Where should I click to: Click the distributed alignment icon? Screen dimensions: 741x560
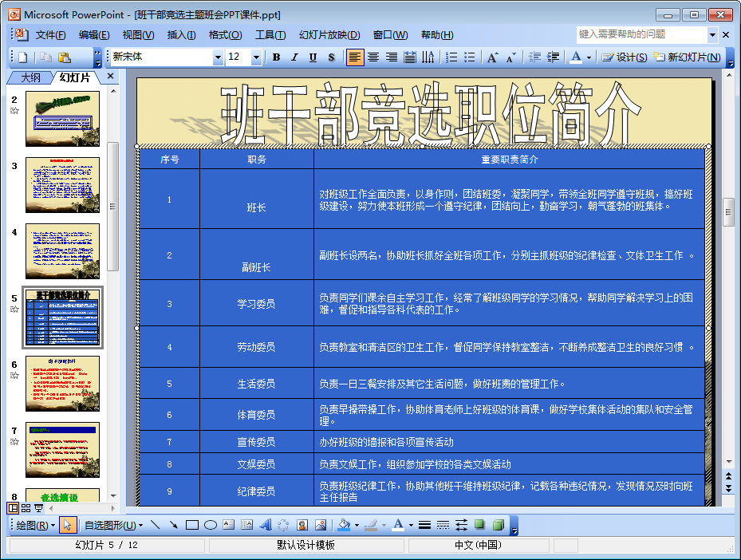[x=410, y=57]
